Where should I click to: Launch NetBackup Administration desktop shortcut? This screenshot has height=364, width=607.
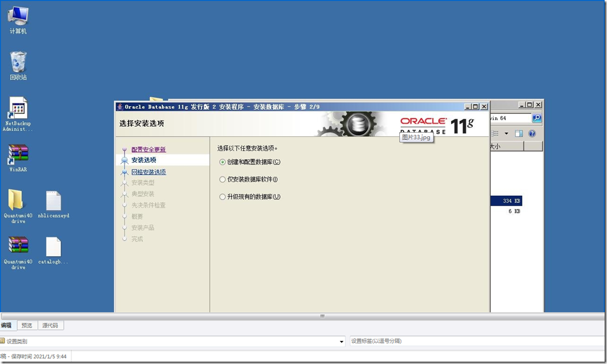pos(18,114)
